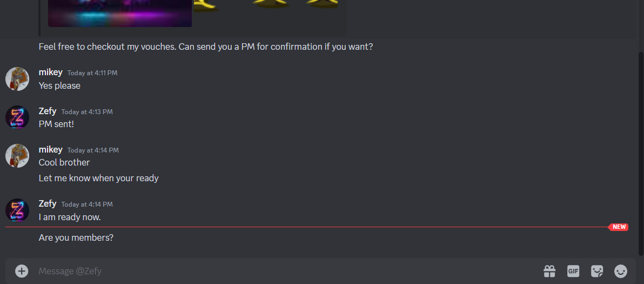
Task: Click mikey's avatar next to Cool brother
Action: pos(17,156)
